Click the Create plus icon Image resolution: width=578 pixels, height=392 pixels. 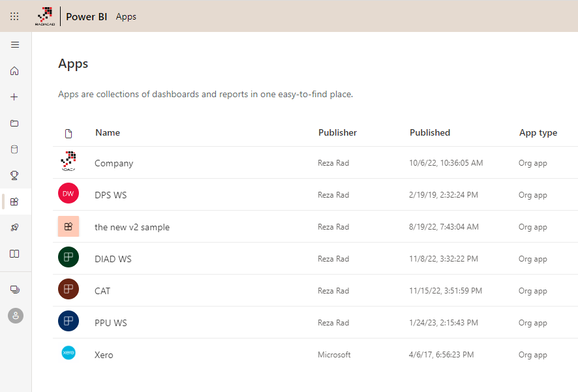pos(15,97)
